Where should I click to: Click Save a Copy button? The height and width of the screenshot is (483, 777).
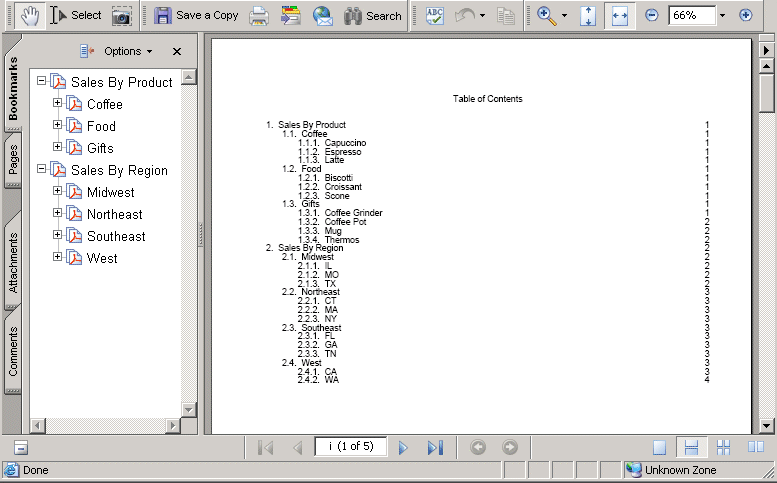(x=196, y=16)
